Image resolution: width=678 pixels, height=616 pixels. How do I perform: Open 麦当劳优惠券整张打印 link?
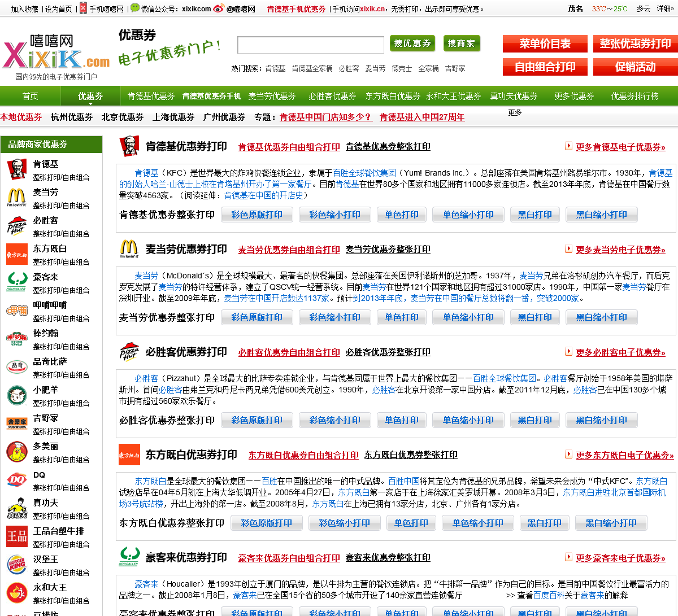tap(388, 250)
